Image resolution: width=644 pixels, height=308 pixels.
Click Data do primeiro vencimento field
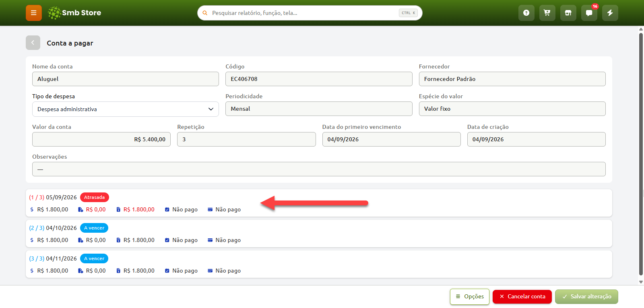point(391,139)
